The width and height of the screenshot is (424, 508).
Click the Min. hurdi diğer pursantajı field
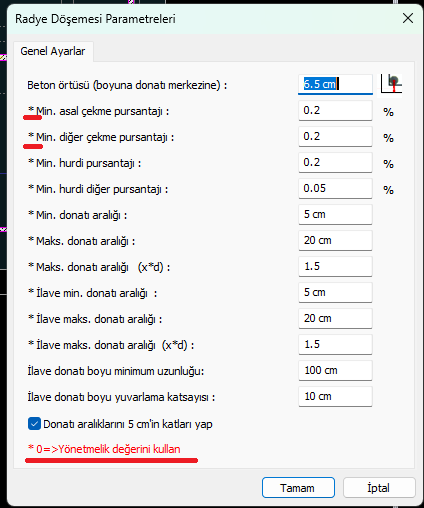click(335, 188)
